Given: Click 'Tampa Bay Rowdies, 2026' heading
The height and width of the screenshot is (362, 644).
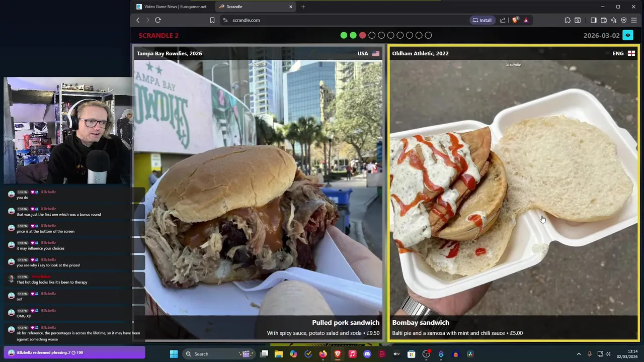Looking at the screenshot, I should click(x=169, y=53).
